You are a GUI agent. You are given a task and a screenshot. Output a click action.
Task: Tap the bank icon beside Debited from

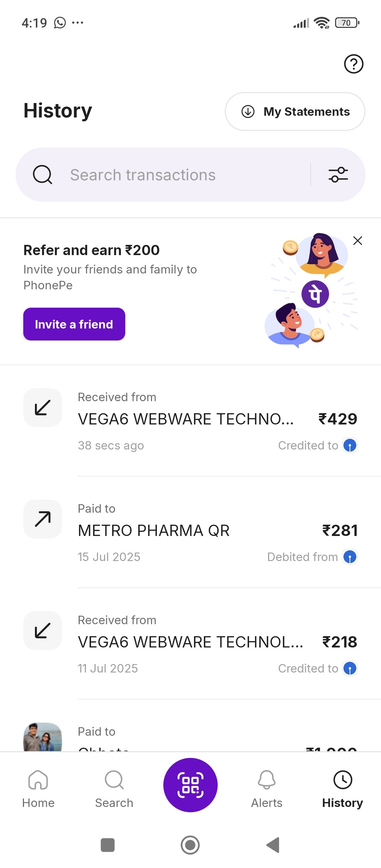click(350, 557)
